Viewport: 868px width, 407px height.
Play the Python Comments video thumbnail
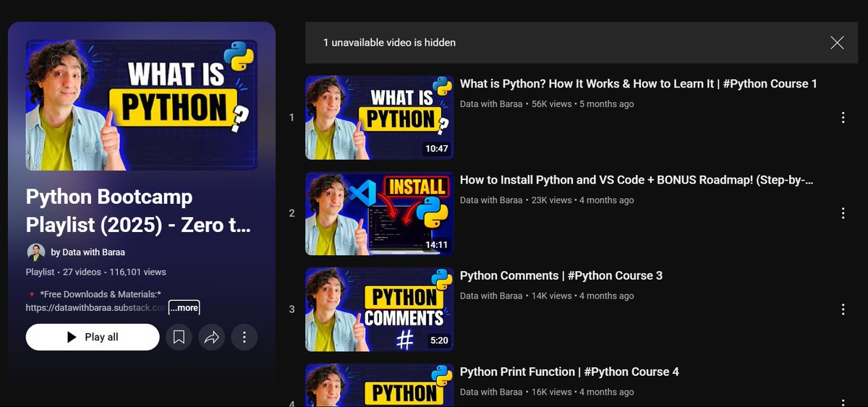(379, 309)
